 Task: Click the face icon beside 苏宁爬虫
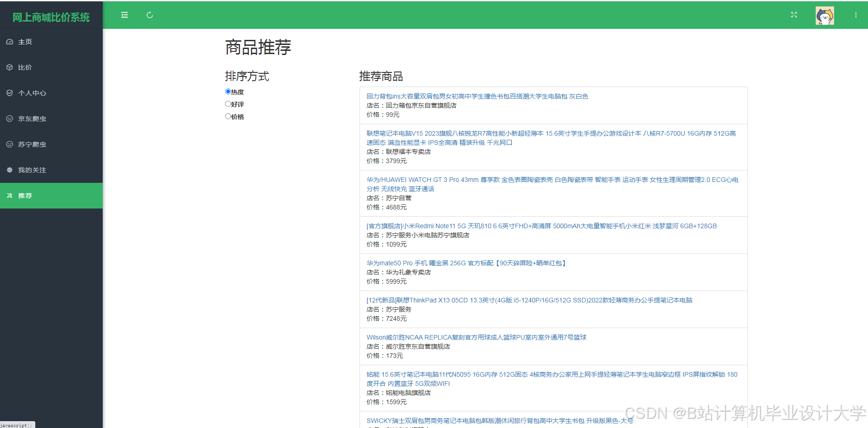10,144
